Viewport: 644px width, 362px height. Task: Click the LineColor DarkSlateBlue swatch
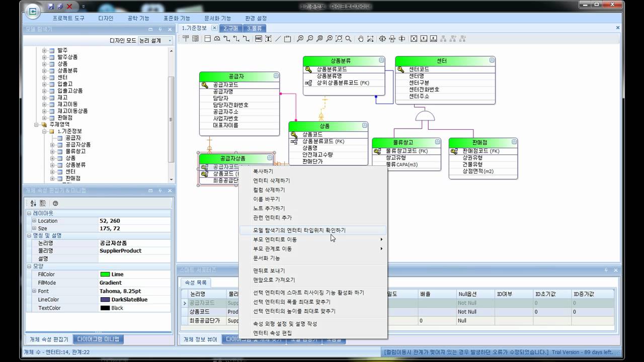(105, 300)
